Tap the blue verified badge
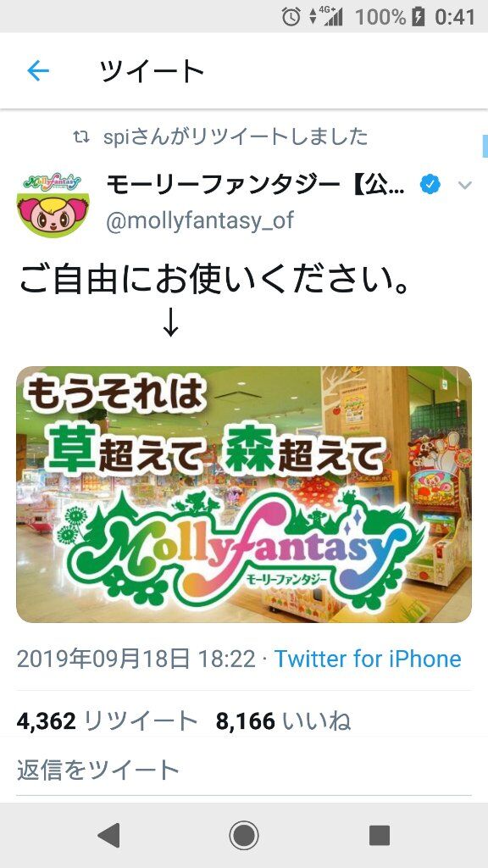488x868 pixels. (x=430, y=185)
